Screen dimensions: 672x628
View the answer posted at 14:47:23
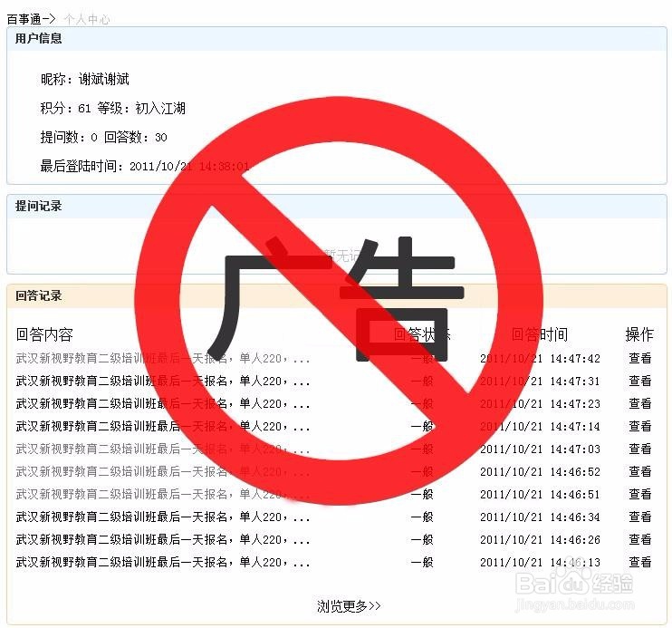pos(640,403)
